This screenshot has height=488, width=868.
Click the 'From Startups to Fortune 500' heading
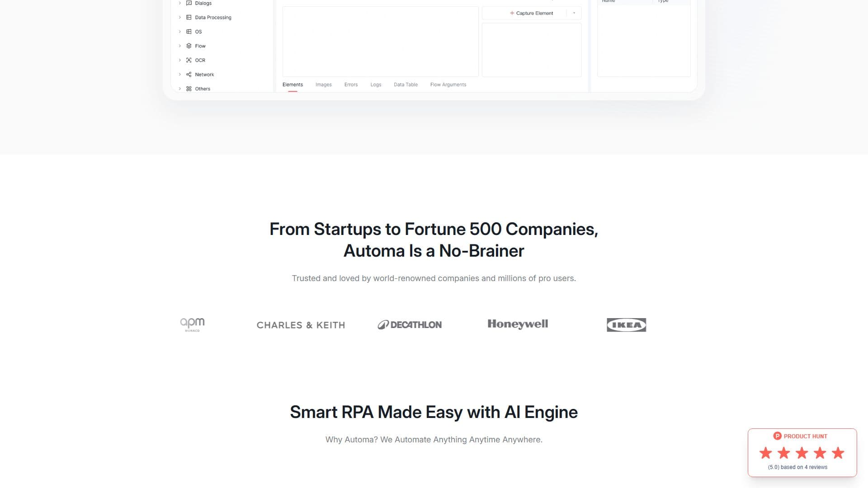coord(434,240)
